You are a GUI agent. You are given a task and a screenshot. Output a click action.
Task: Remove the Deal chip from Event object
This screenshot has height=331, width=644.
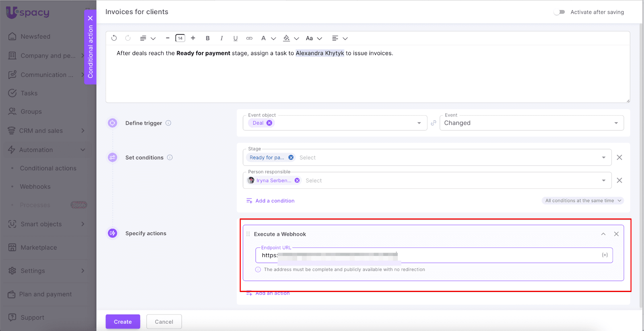click(269, 123)
